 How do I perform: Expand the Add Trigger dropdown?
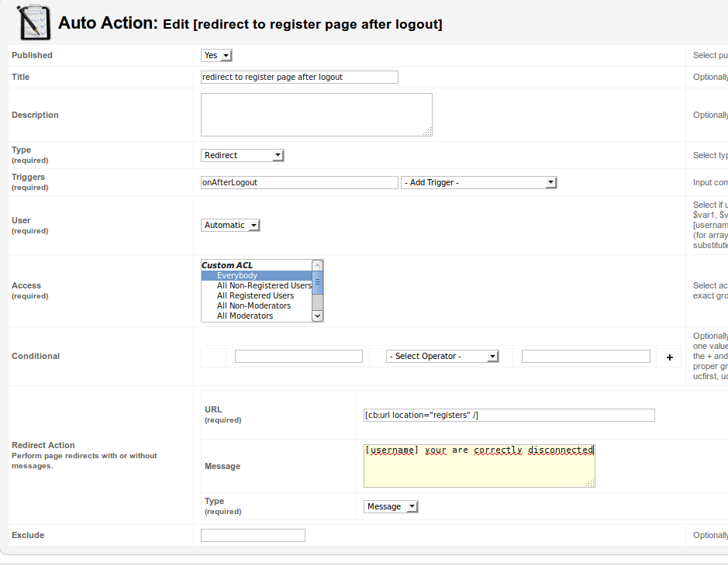click(478, 182)
